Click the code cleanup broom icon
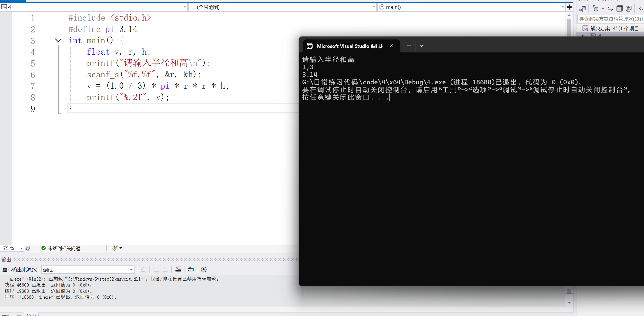This screenshot has width=644, height=316. click(115, 248)
